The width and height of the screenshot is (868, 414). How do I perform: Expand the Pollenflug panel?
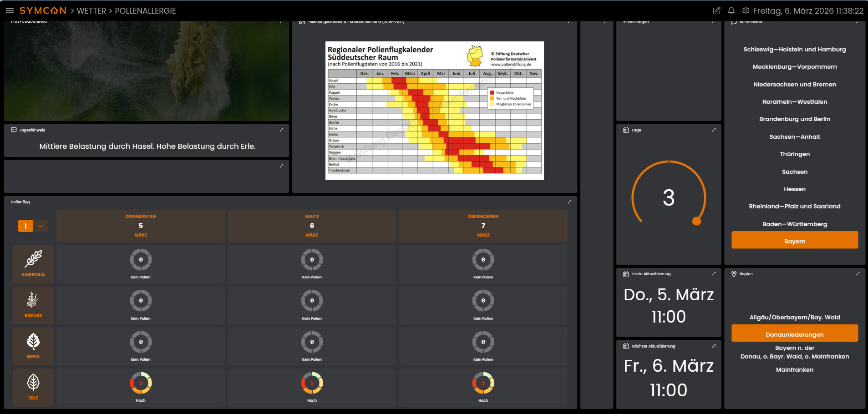[x=569, y=202]
